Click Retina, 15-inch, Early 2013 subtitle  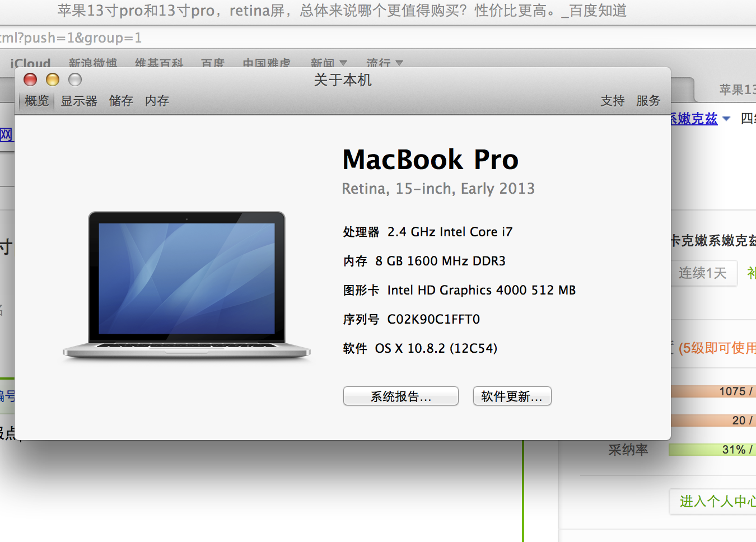(x=438, y=189)
